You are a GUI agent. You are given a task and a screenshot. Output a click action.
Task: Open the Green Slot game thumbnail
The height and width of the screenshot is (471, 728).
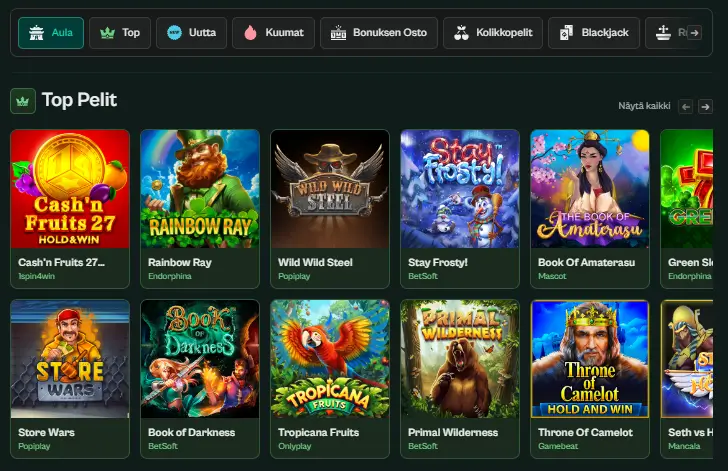[687, 189]
